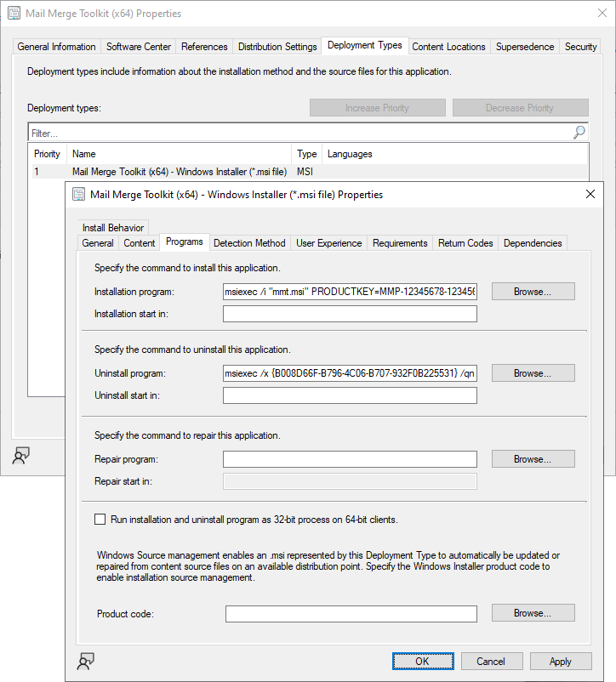Image resolution: width=616 pixels, height=682 pixels.
Task: Select the Mail Merge Toolkit MSI deployment row
Action: 310,172
